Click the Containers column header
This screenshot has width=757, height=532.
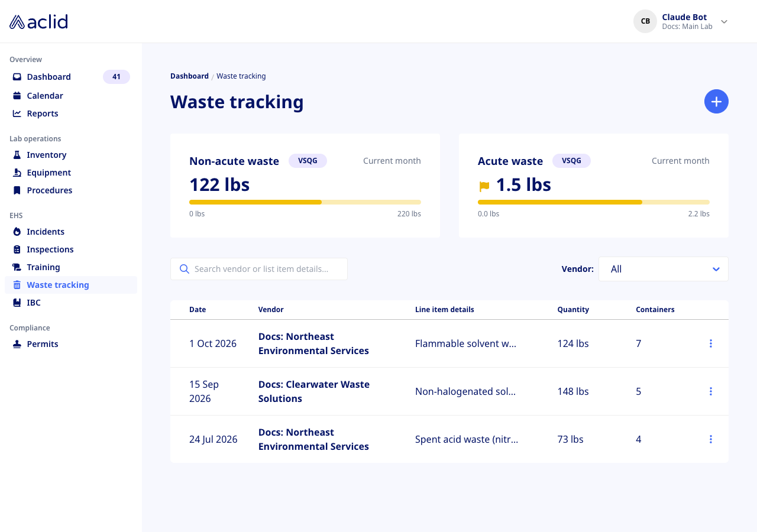(x=655, y=310)
